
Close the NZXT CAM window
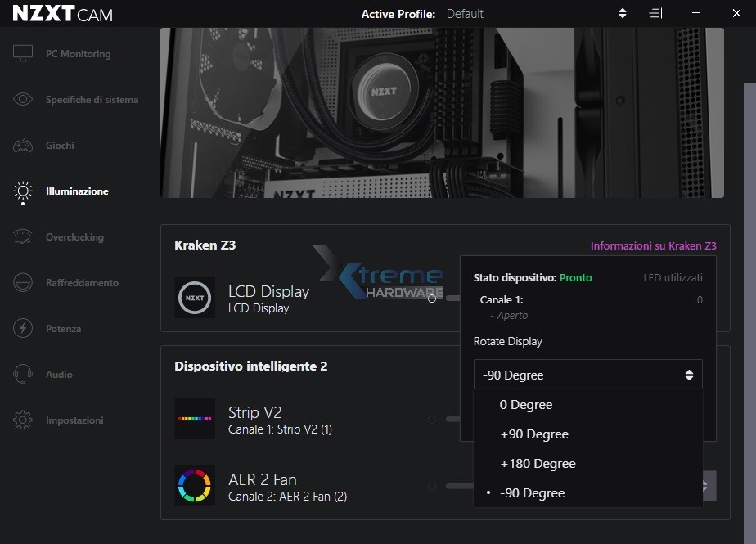coord(736,13)
